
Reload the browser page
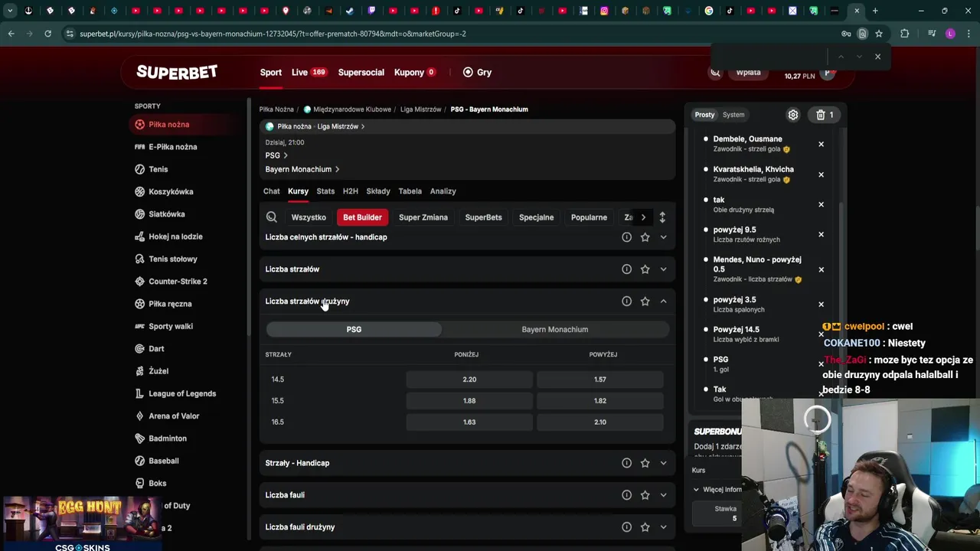(x=47, y=34)
